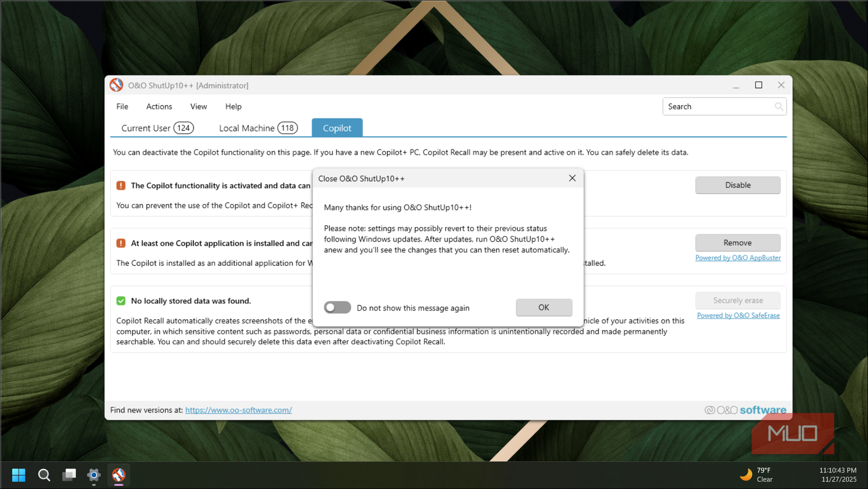
Task: Open Task View on the taskbar
Action: click(x=69, y=475)
